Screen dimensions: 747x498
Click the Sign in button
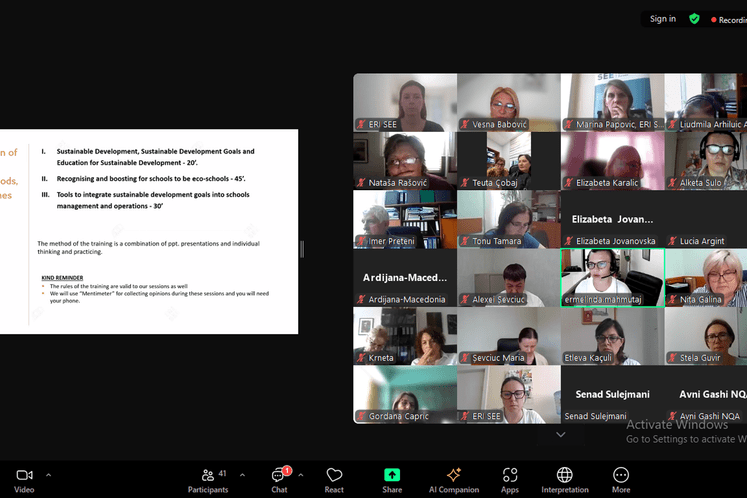(x=662, y=19)
